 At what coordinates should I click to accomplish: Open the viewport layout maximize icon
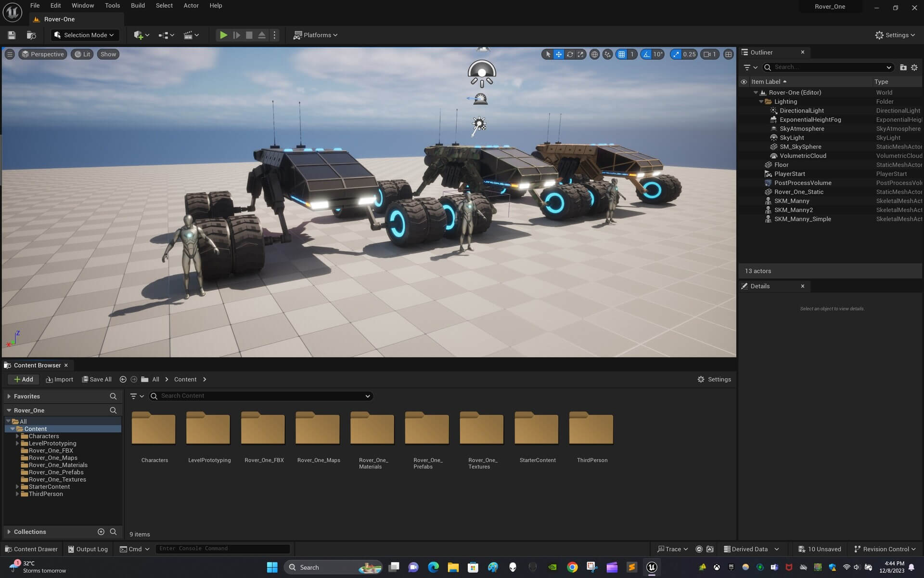point(729,54)
